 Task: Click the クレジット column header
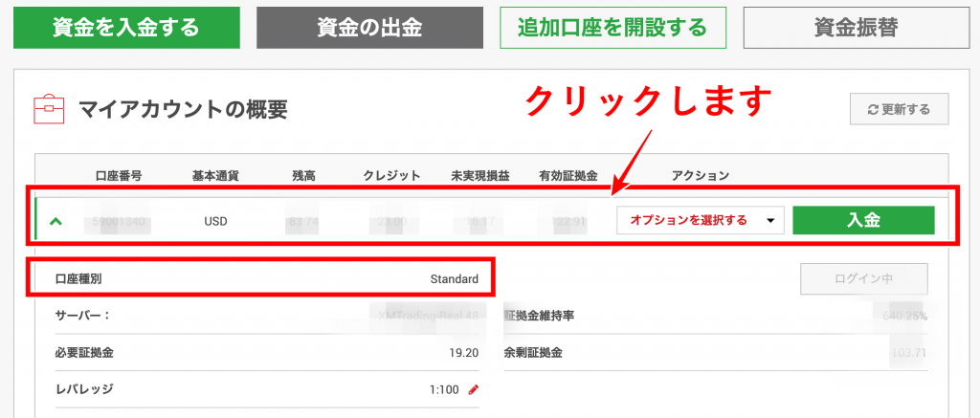(x=391, y=175)
